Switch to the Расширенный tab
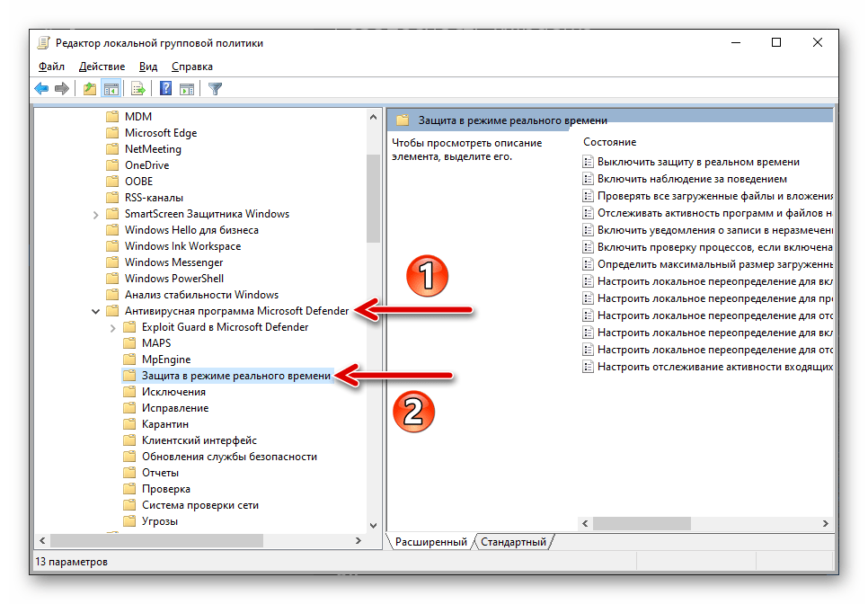This screenshot has width=868, height=604. point(430,542)
